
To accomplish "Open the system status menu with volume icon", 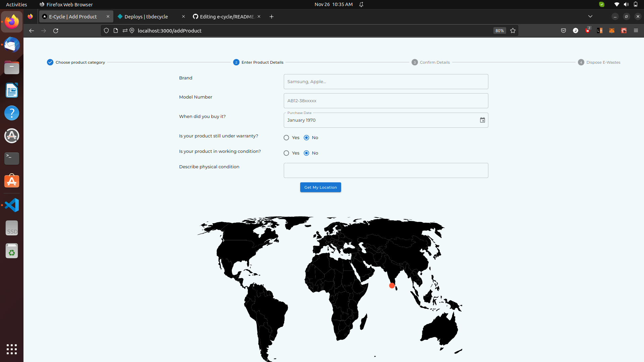I will pyautogui.click(x=626, y=4).
